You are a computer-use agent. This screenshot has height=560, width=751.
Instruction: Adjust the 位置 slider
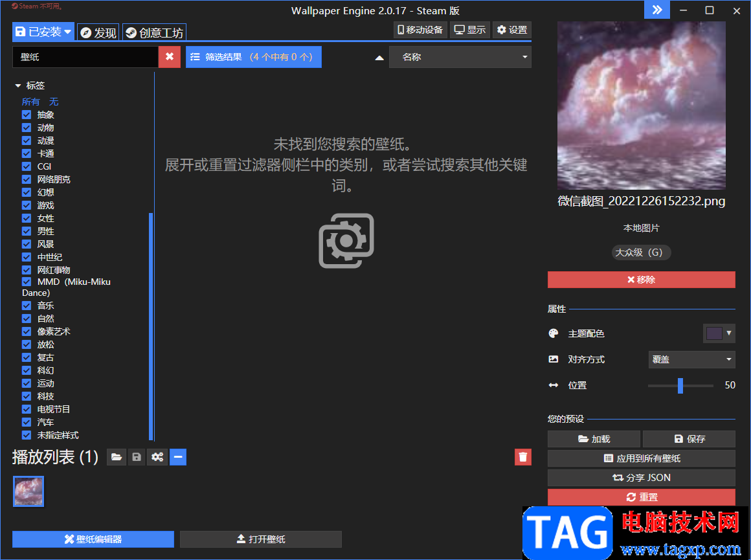(x=680, y=386)
